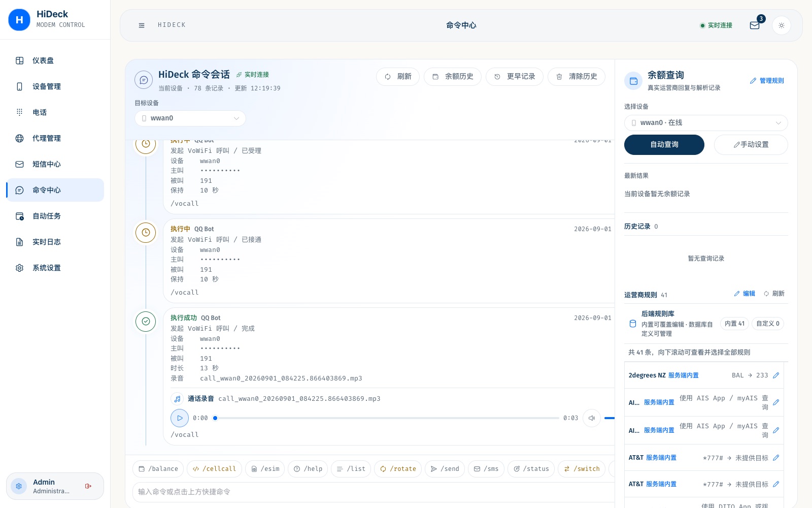Click the audio playback progress slider

[x=387, y=418]
